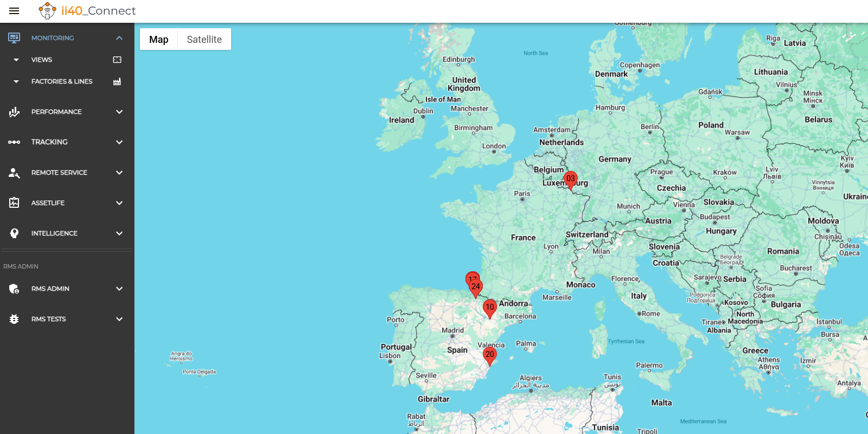Expand the Tracking menu chevron
The width and height of the screenshot is (868, 434).
pos(119,142)
